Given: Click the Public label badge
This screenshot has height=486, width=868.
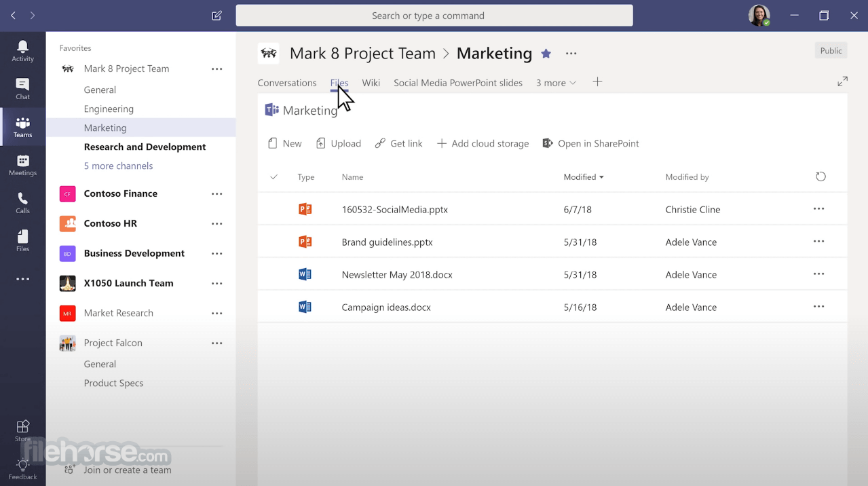Looking at the screenshot, I should point(831,51).
